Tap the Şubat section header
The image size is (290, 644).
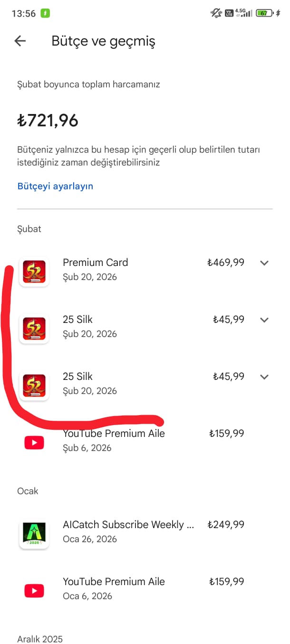coord(29,229)
